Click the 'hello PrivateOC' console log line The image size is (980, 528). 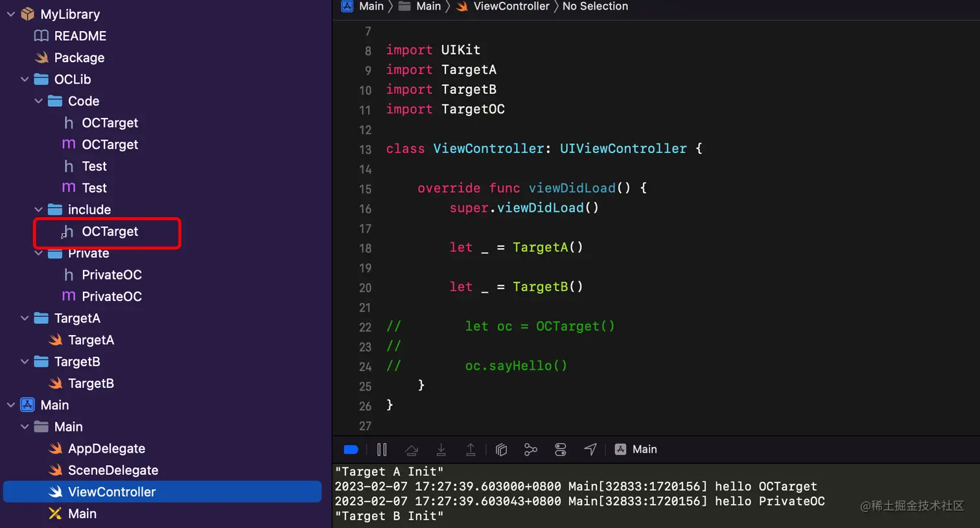pyautogui.click(x=579, y=501)
